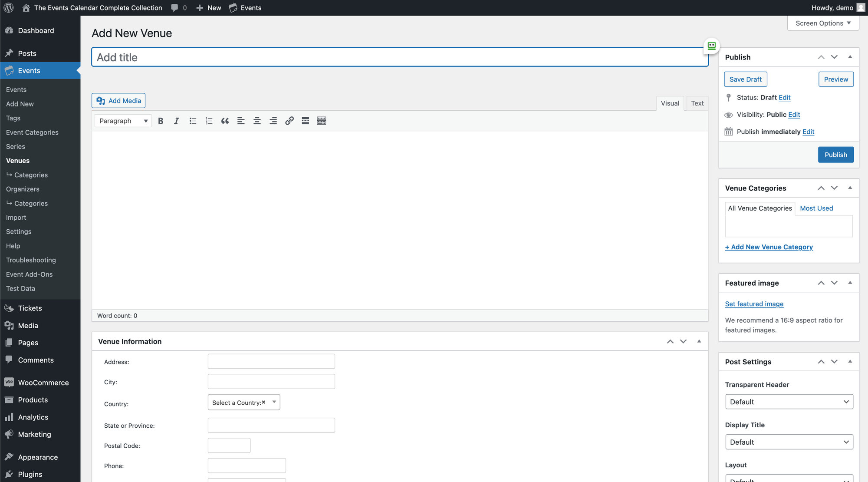868x482 pixels.
Task: Insert Read More tag
Action: (x=306, y=121)
